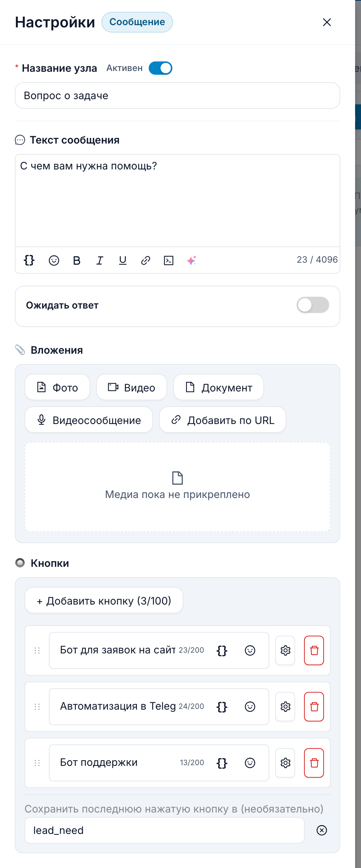Apply italic formatting to message text
This screenshot has width=361, height=868.
[99, 260]
